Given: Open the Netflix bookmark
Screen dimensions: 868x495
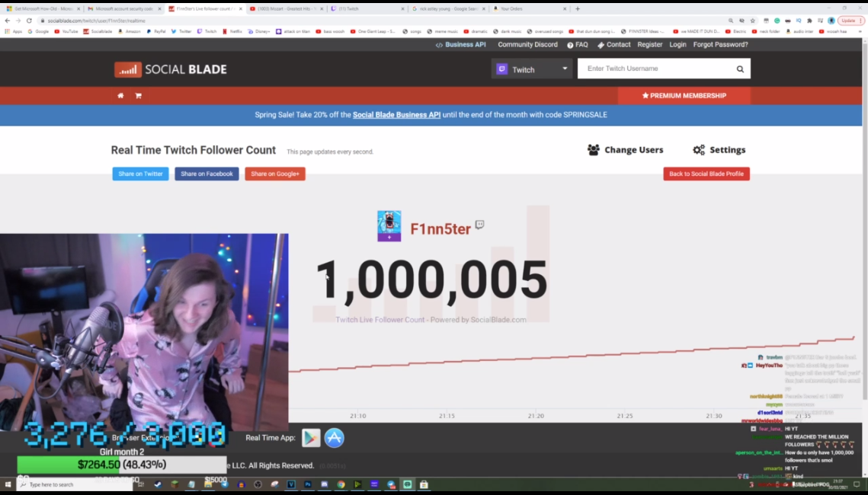Looking at the screenshot, I should tap(232, 31).
